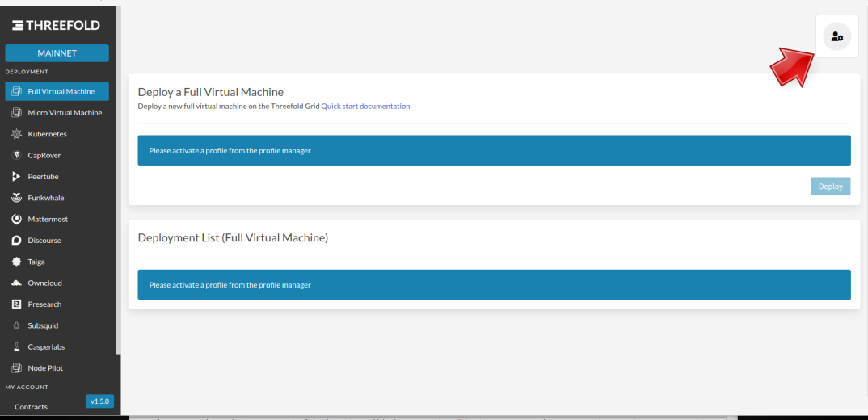Image resolution: width=868 pixels, height=420 pixels.
Task: Click the Mattermost circular icon
Action: (17, 219)
